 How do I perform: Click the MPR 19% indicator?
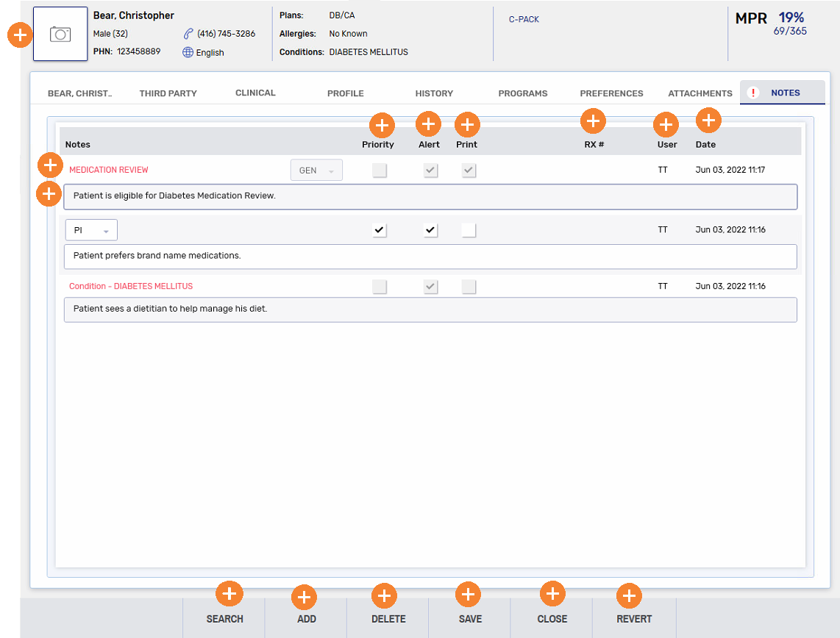coord(770,18)
